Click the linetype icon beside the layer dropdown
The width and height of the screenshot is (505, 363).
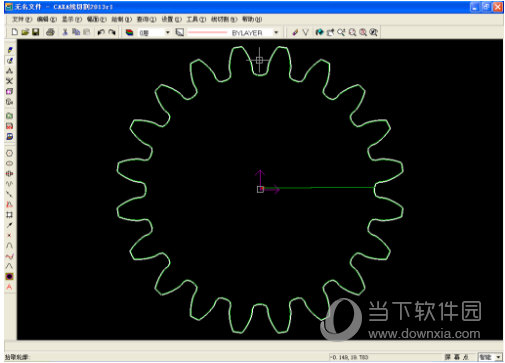(x=180, y=32)
